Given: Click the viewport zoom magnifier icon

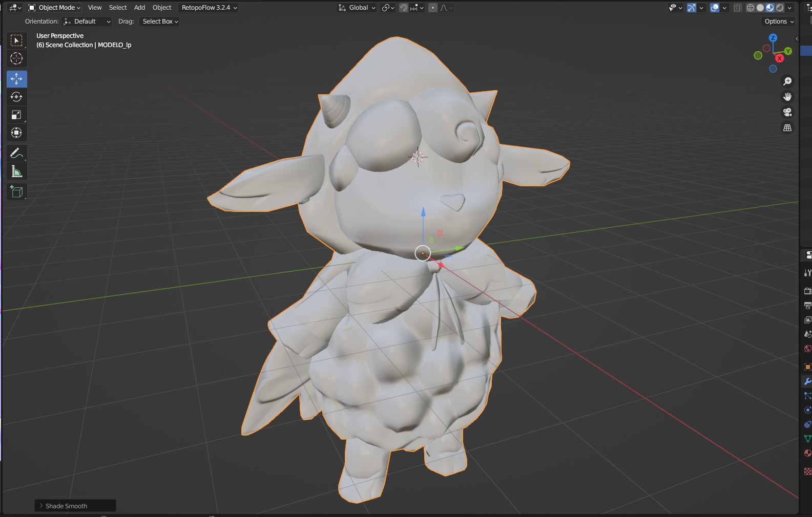Looking at the screenshot, I should (x=787, y=81).
